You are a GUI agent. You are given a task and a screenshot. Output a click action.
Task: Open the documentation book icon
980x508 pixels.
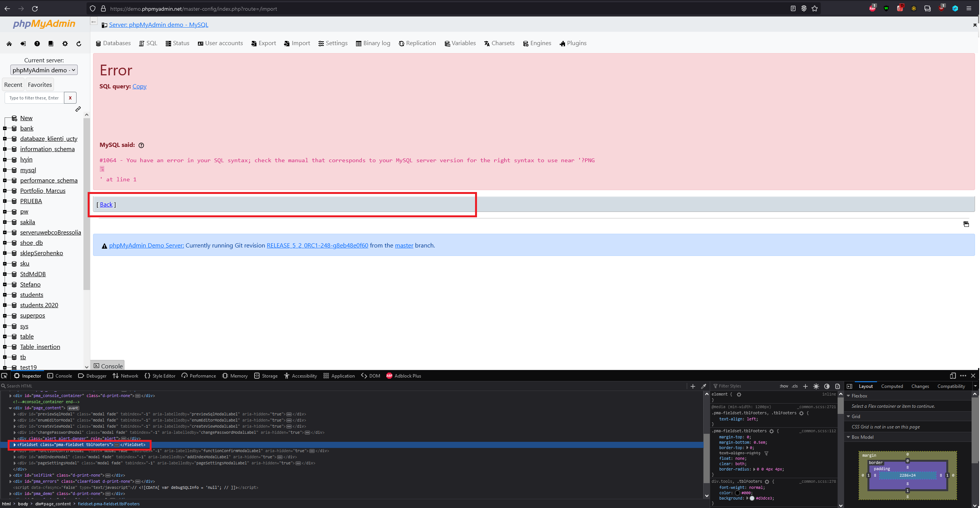pos(51,44)
